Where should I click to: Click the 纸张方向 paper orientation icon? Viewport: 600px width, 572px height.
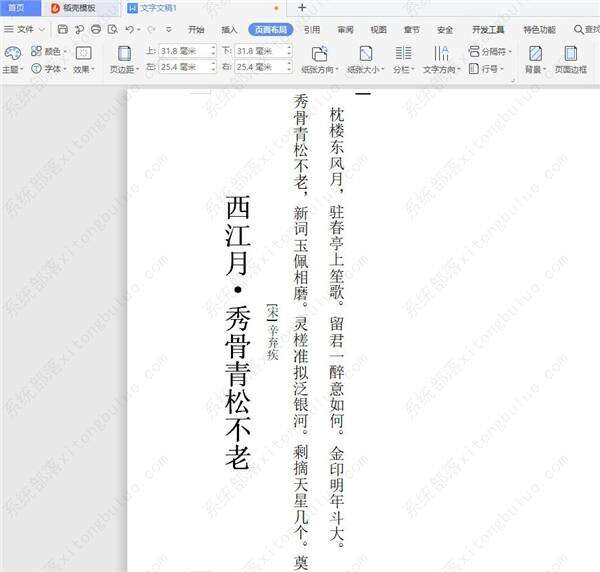(320, 54)
